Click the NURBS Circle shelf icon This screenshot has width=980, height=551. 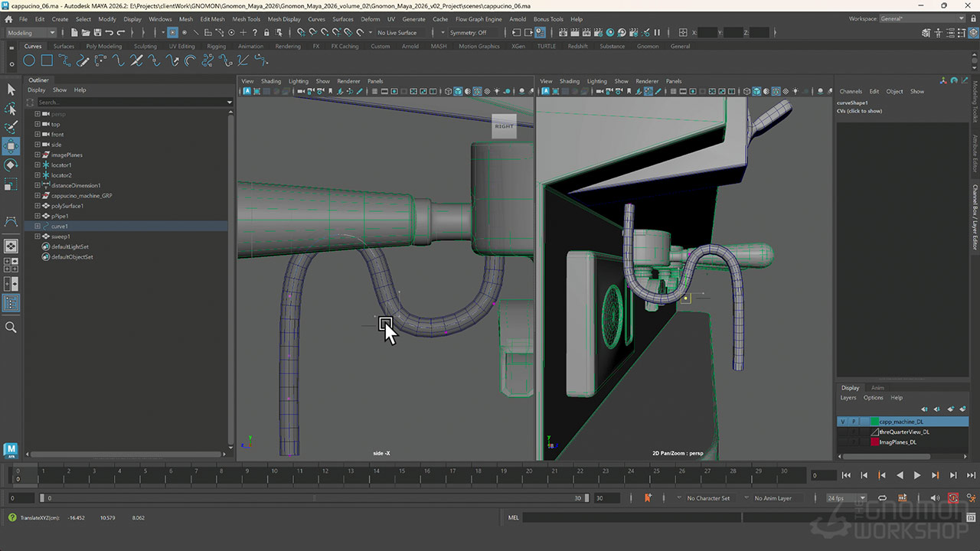tap(29, 61)
